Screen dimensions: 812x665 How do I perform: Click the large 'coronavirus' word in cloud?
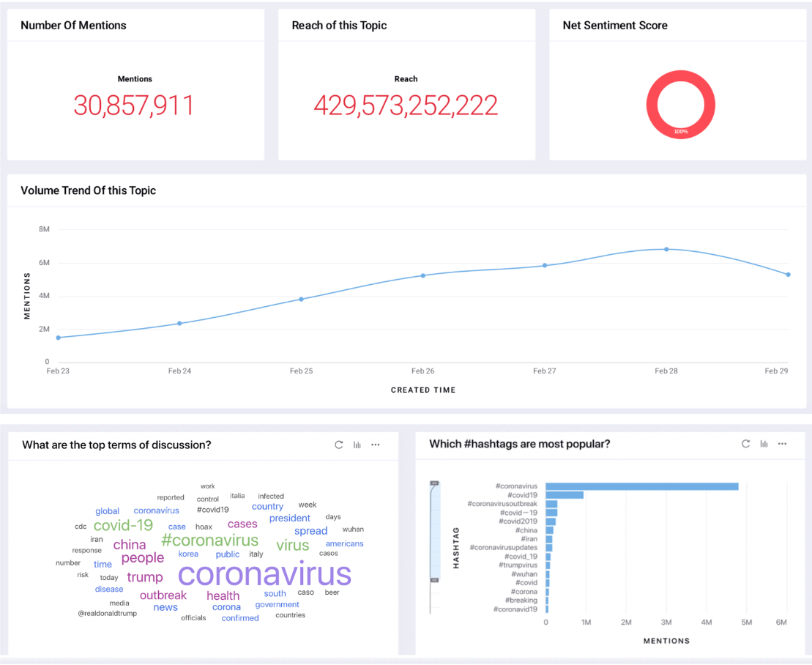pyautogui.click(x=264, y=574)
